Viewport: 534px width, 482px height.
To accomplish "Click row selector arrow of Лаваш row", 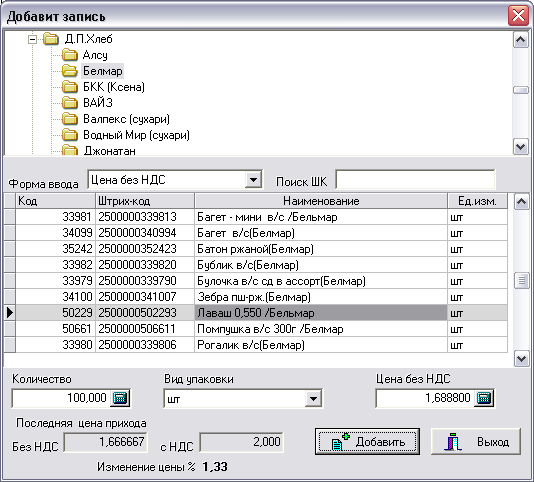I will click(10, 313).
